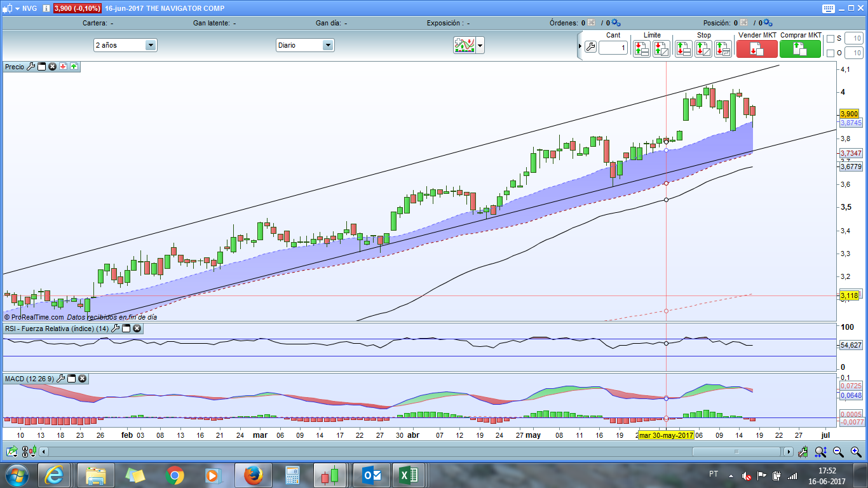Open the Precio panel wrench settings
Screen dimensions: 868x488
[31, 67]
